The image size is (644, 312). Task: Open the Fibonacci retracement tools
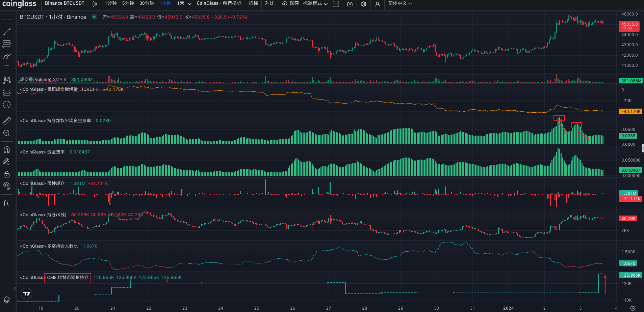point(7,44)
